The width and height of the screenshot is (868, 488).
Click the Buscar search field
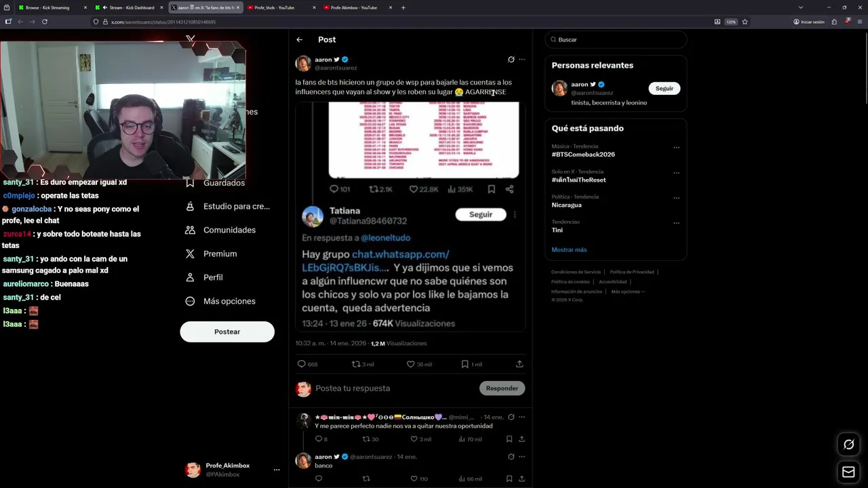point(616,39)
